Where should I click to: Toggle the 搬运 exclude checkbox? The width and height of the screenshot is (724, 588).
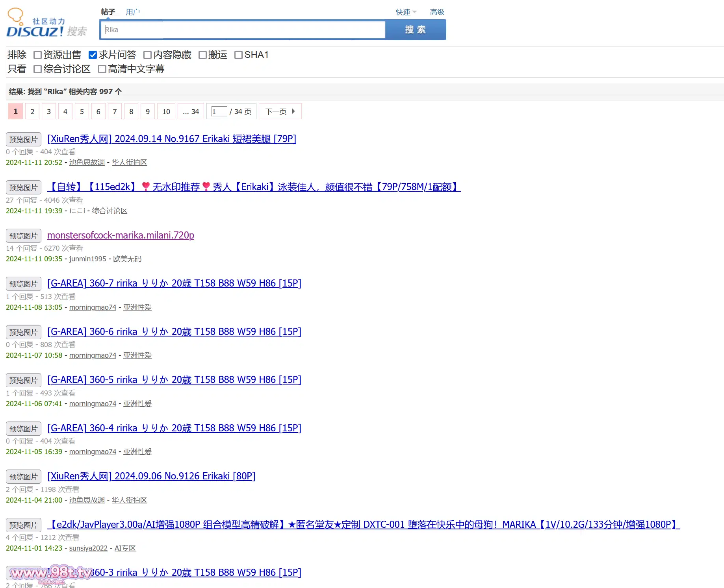[x=202, y=55]
